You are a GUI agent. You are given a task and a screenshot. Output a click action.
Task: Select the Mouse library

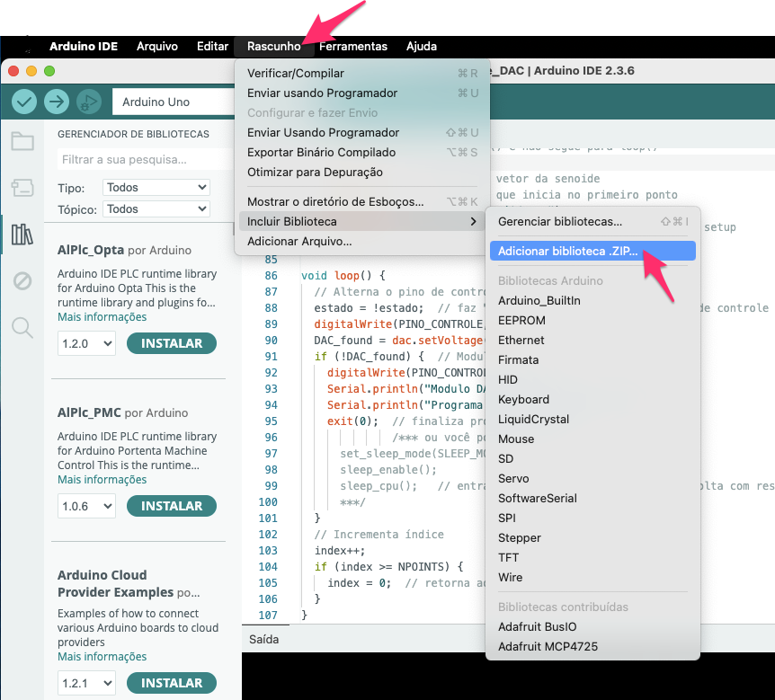pyautogui.click(x=592, y=439)
